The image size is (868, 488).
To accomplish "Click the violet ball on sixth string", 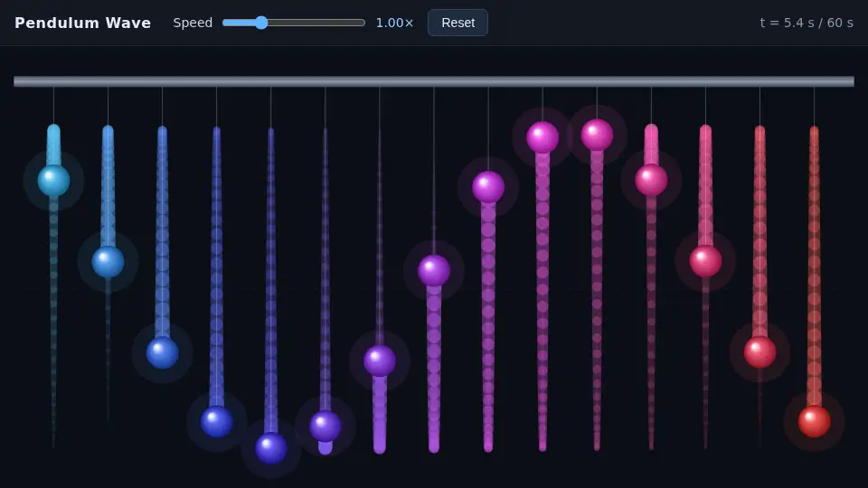I will pyautogui.click(x=325, y=426).
